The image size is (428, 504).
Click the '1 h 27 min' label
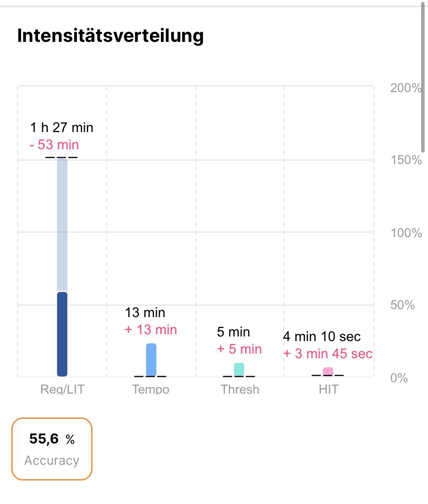pos(62,128)
